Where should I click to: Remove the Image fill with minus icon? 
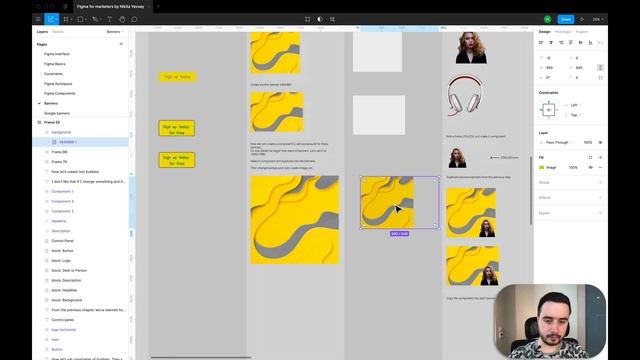pos(600,167)
